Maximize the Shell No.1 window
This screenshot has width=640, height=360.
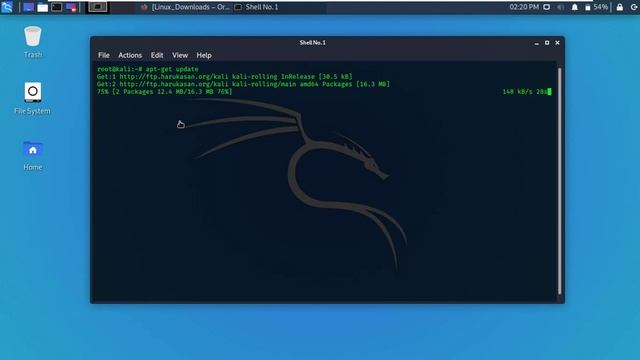[x=547, y=43]
